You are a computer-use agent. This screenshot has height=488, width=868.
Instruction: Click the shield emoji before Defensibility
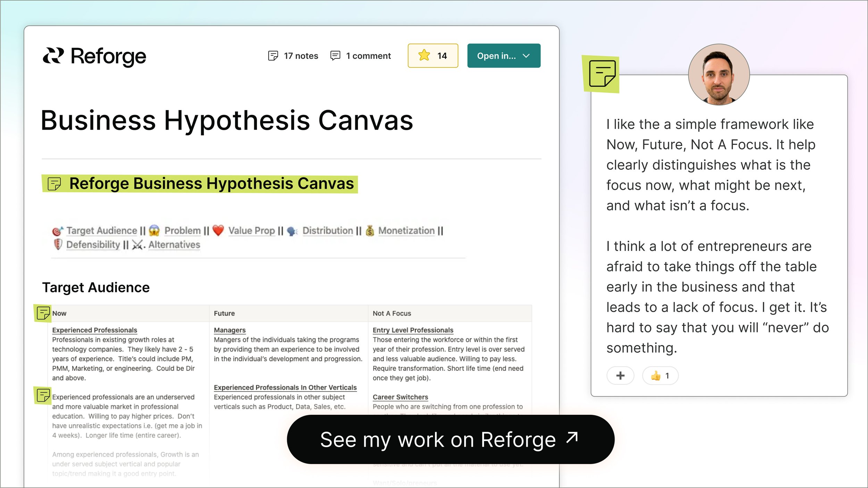58,244
